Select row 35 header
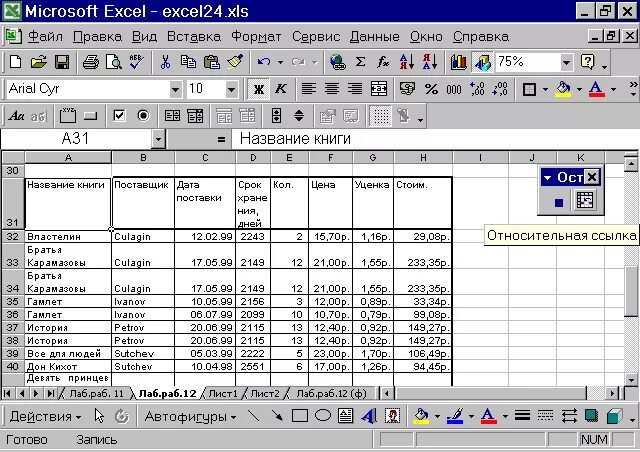Viewport: 640px width, 452px height. 13,302
